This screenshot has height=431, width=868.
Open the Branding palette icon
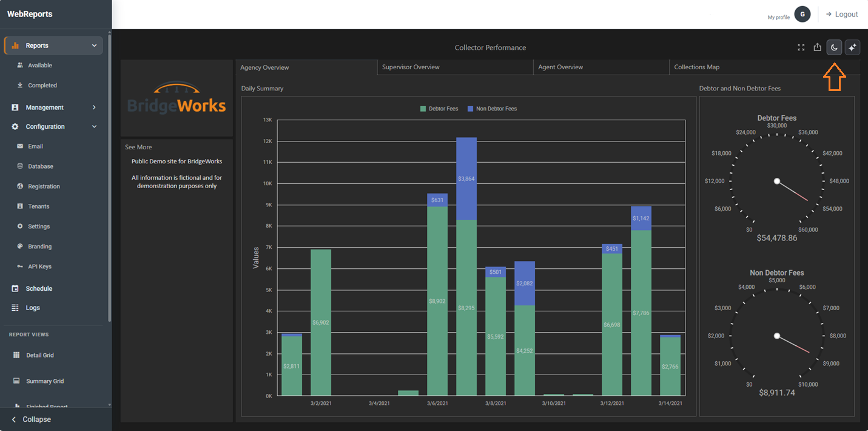click(20, 246)
